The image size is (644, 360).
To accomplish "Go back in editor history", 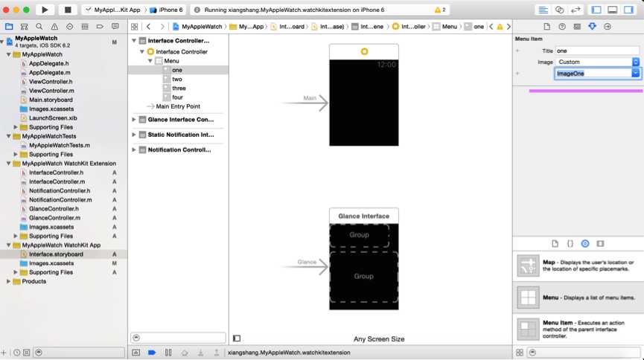I will click(149, 27).
